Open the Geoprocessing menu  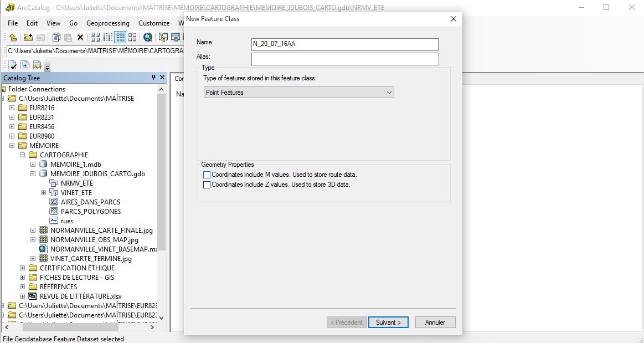coord(108,23)
